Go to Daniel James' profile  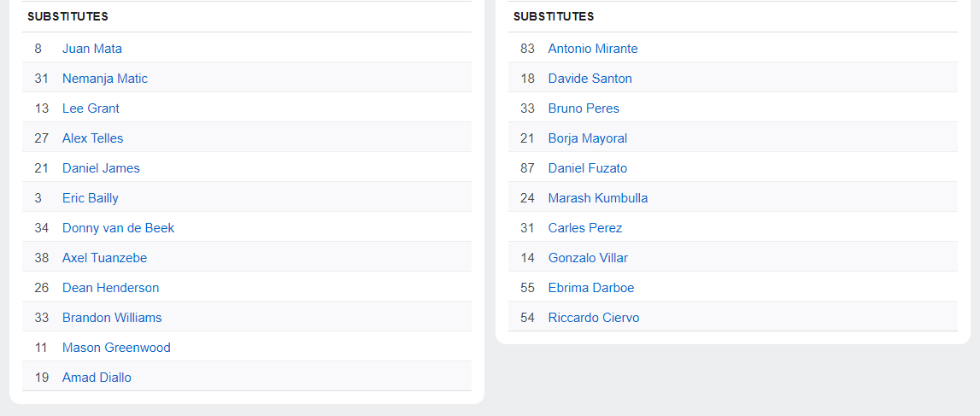[101, 168]
